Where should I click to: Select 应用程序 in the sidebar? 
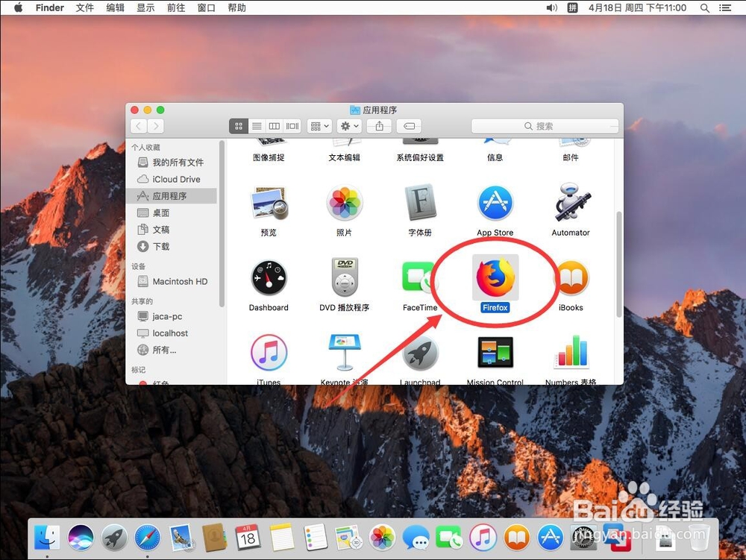[172, 196]
